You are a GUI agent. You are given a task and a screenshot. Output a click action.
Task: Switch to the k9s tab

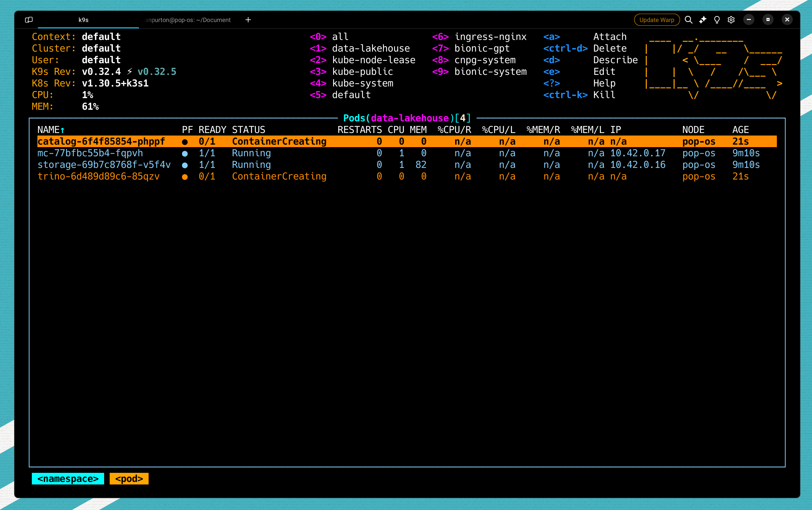84,20
